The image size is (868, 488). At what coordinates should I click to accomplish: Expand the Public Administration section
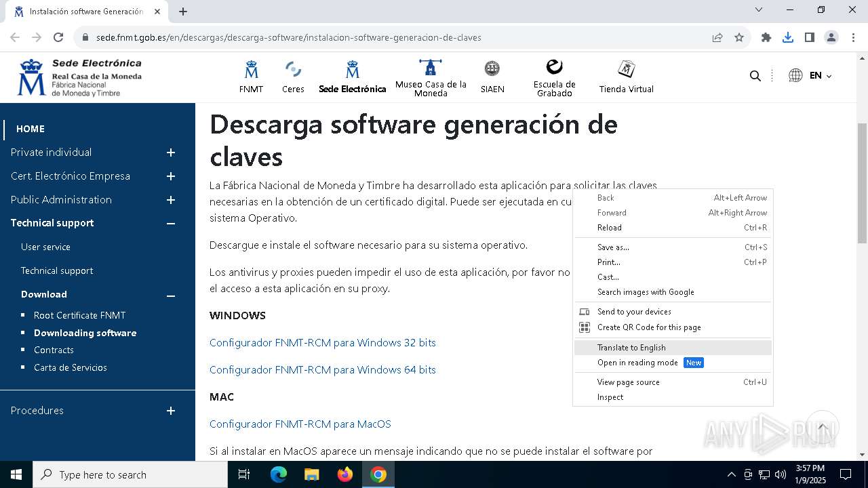coord(171,200)
